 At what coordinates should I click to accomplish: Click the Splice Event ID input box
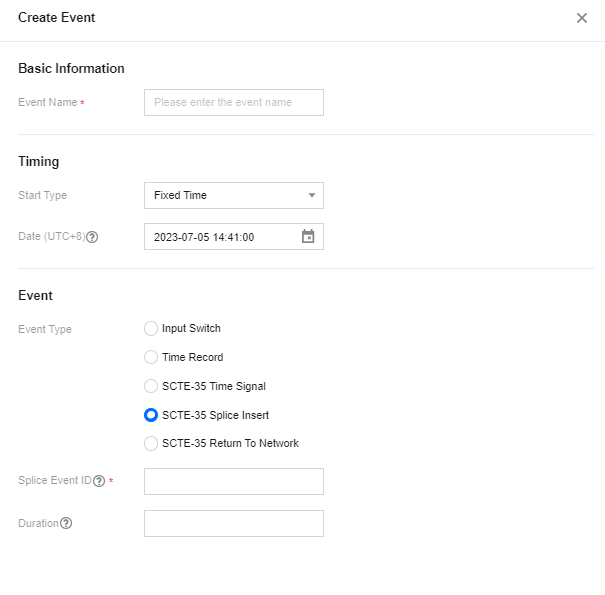233,481
